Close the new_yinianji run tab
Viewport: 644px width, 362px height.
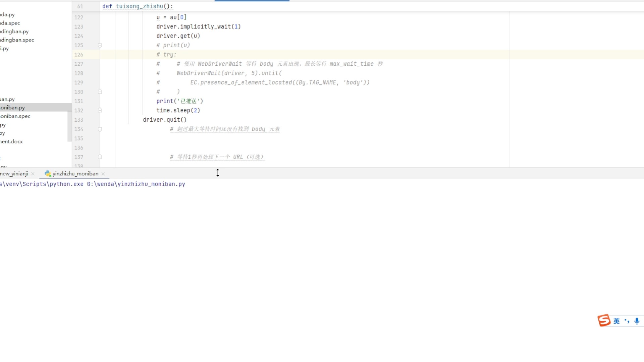point(33,174)
